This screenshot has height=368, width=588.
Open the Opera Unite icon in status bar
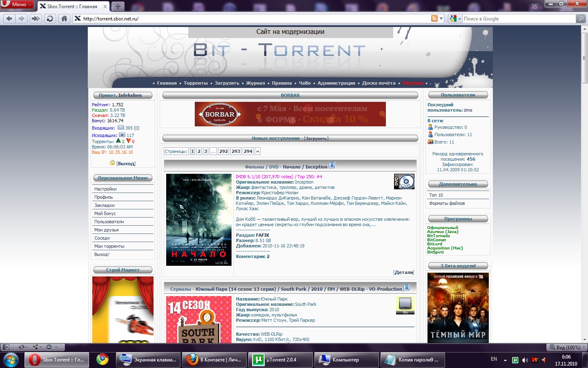coord(35,347)
